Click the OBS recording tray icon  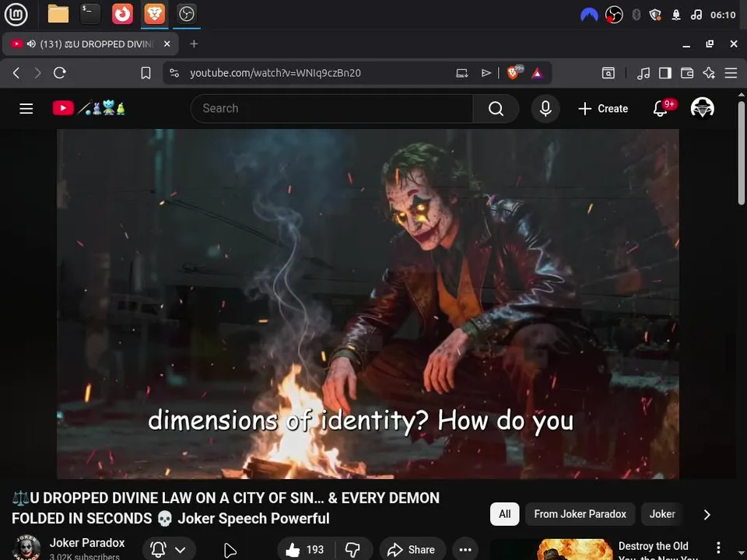pyautogui.click(x=614, y=15)
